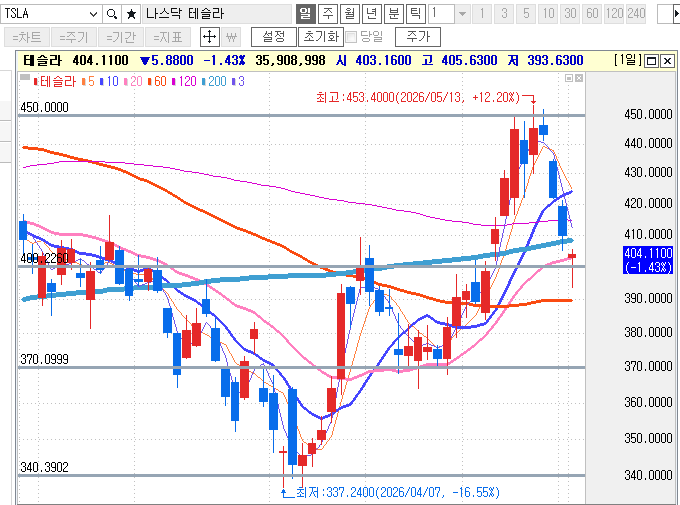The width and height of the screenshot is (680, 505).
Task: Select the 200-day moving average legend
Action: click(214, 81)
